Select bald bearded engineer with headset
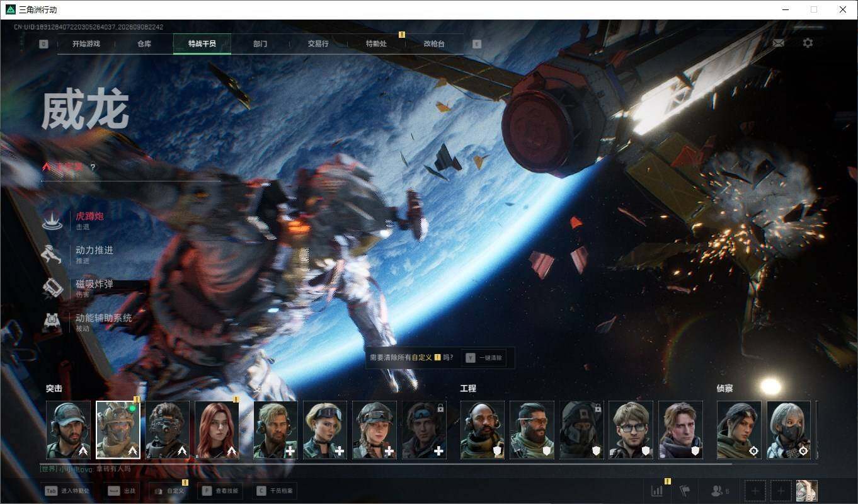The width and height of the screenshot is (858, 504). (x=483, y=430)
